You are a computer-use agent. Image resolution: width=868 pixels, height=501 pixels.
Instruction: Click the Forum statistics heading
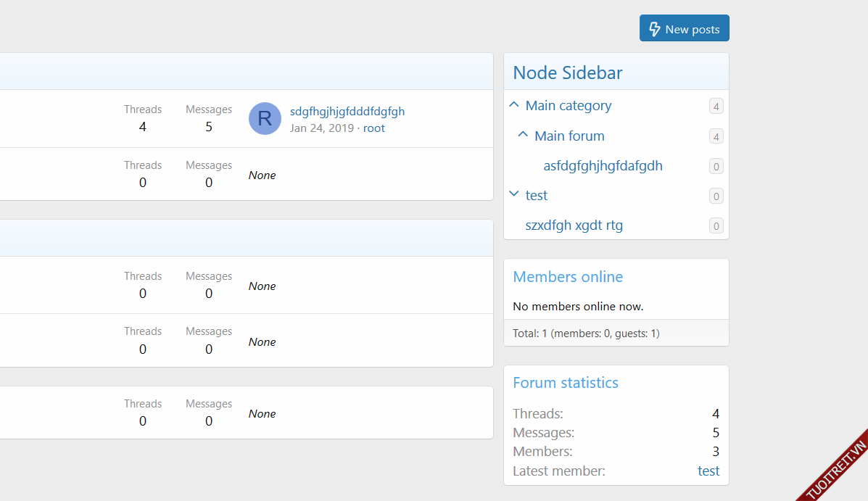click(x=566, y=383)
